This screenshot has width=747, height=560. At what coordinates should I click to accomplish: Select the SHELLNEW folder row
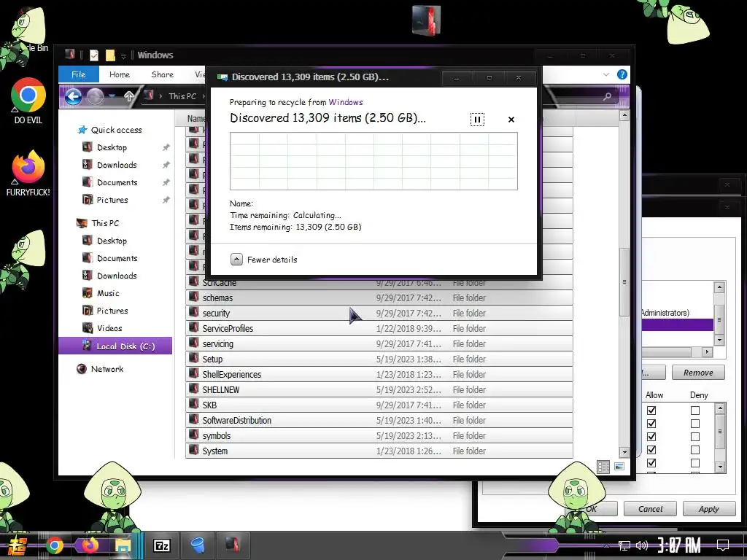pos(379,390)
